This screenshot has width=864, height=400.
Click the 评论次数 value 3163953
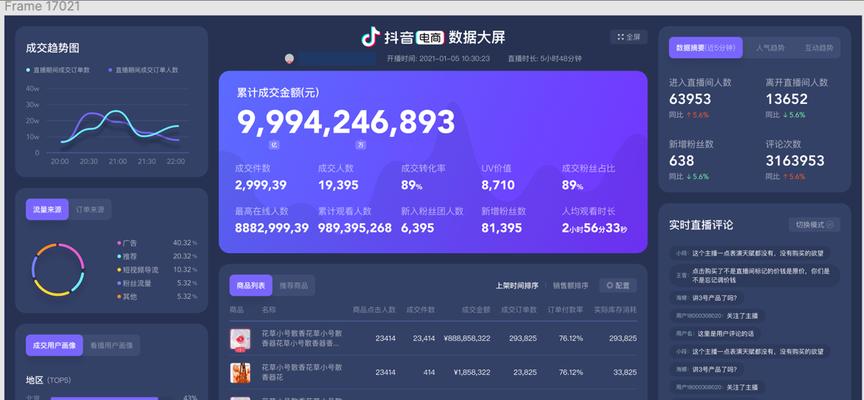click(795, 161)
